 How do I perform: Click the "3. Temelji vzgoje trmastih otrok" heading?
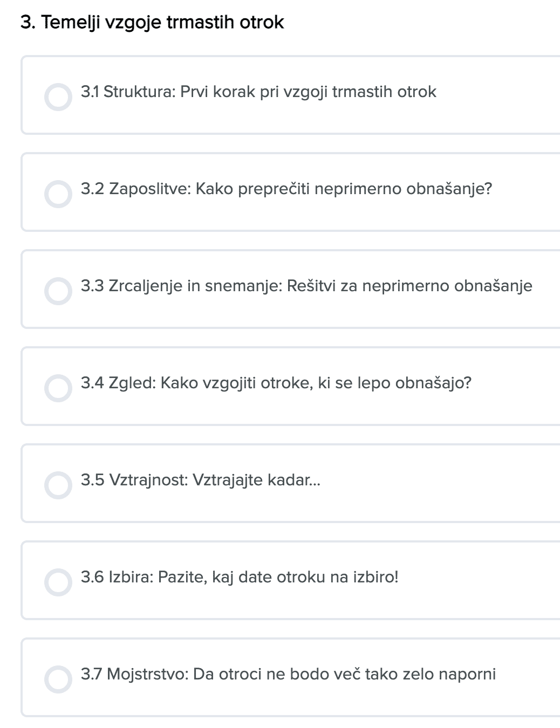point(152,22)
